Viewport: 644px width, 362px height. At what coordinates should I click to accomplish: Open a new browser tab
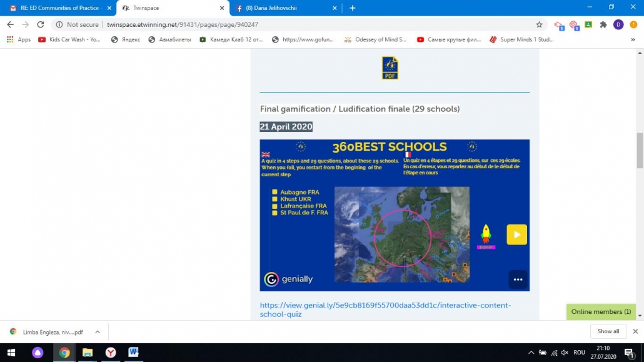click(353, 8)
